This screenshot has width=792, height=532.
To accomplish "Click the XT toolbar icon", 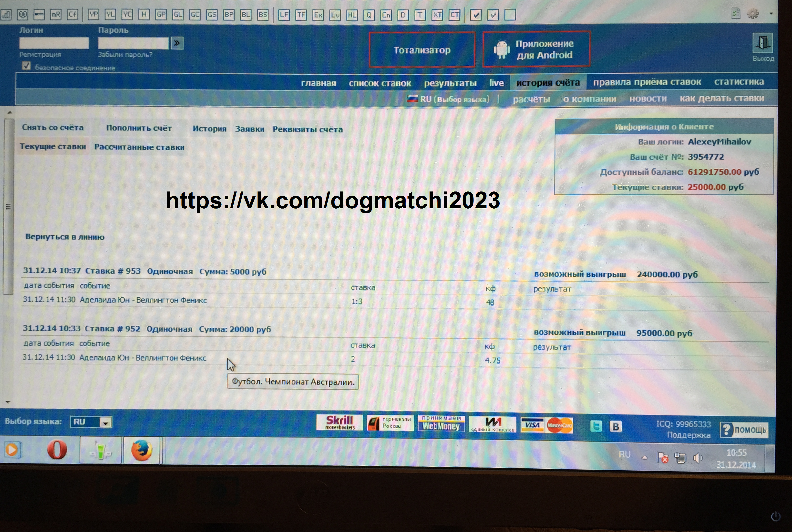I will pyautogui.click(x=437, y=15).
